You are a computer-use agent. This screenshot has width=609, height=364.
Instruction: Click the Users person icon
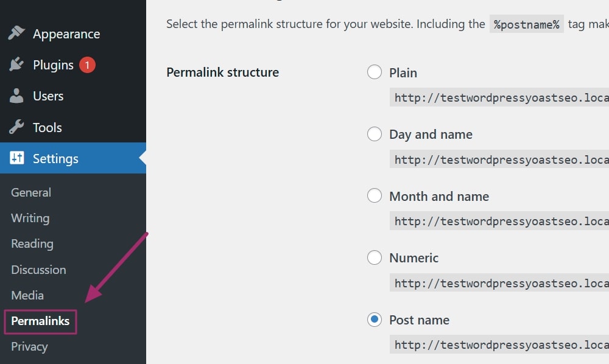pos(16,96)
